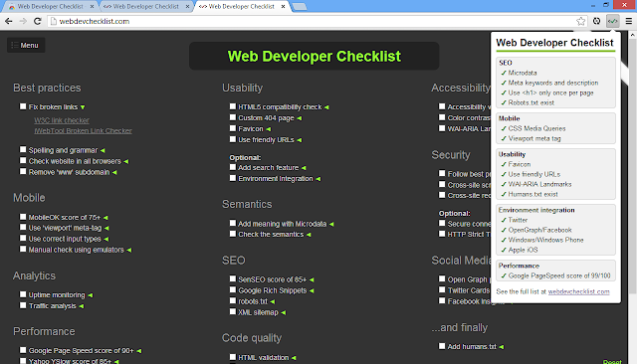
Task: Close the first browser tab
Action: [x=92, y=7]
